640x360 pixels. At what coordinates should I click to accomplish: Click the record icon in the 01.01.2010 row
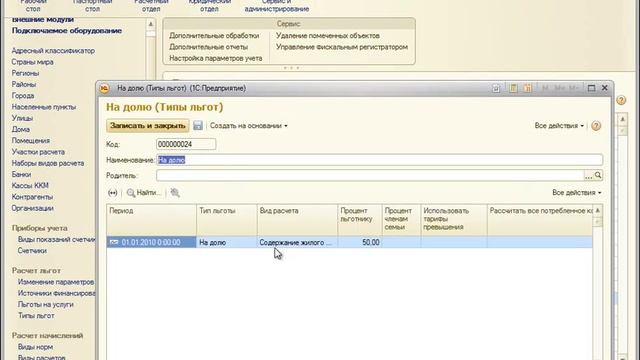point(114,242)
